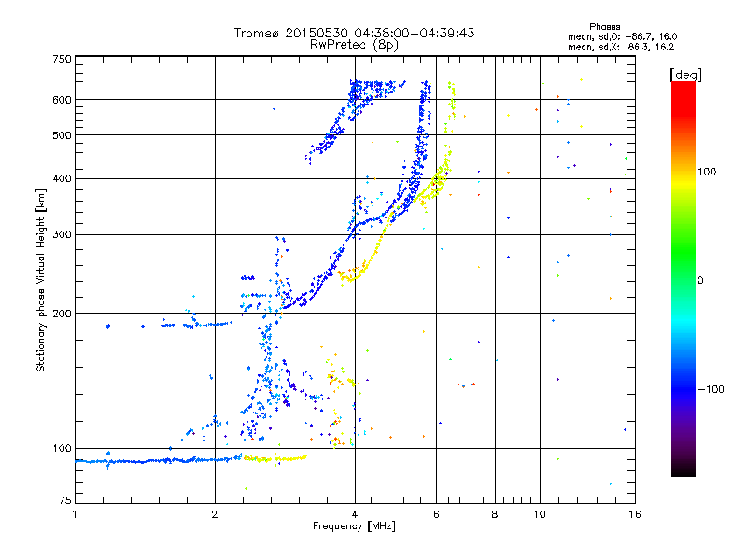
Task: Click the colorbar tick label '100'
Action: pos(707,172)
